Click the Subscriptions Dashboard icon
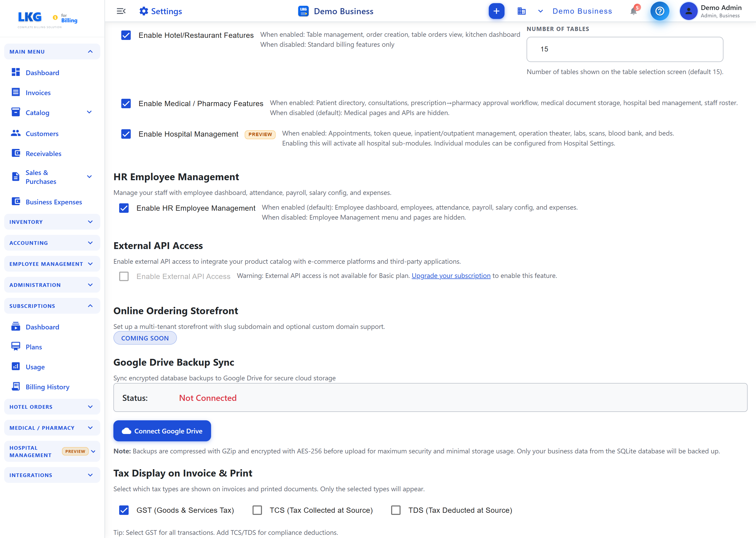756x538 pixels. coord(15,327)
